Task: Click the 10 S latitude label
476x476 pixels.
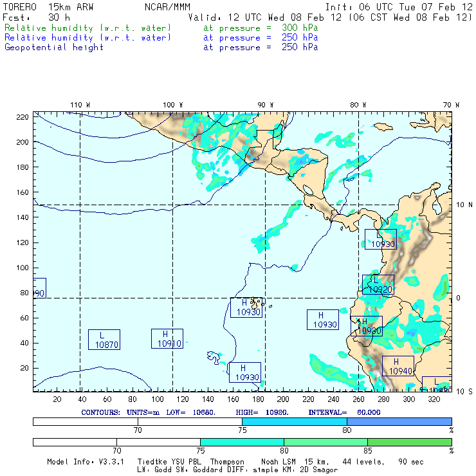Action: [464, 391]
